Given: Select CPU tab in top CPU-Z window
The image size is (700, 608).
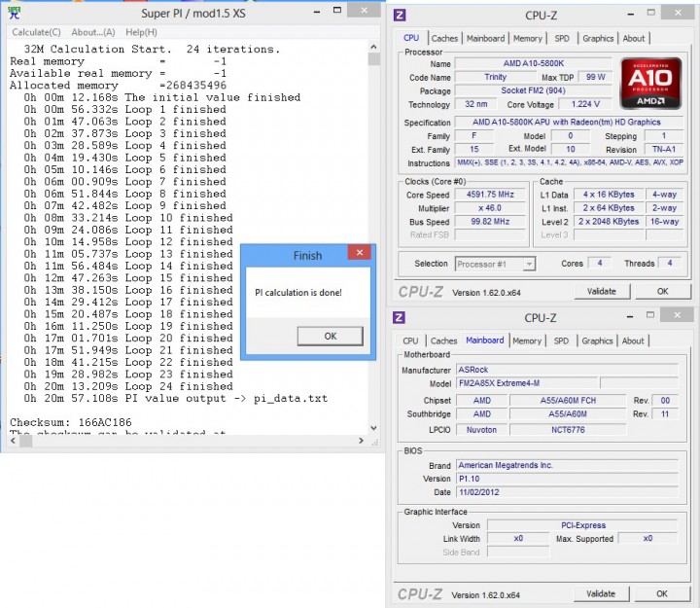Looking at the screenshot, I should pyautogui.click(x=411, y=38).
